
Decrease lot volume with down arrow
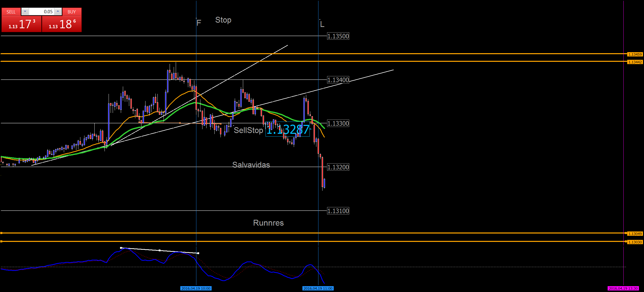pyautogui.click(x=25, y=11)
